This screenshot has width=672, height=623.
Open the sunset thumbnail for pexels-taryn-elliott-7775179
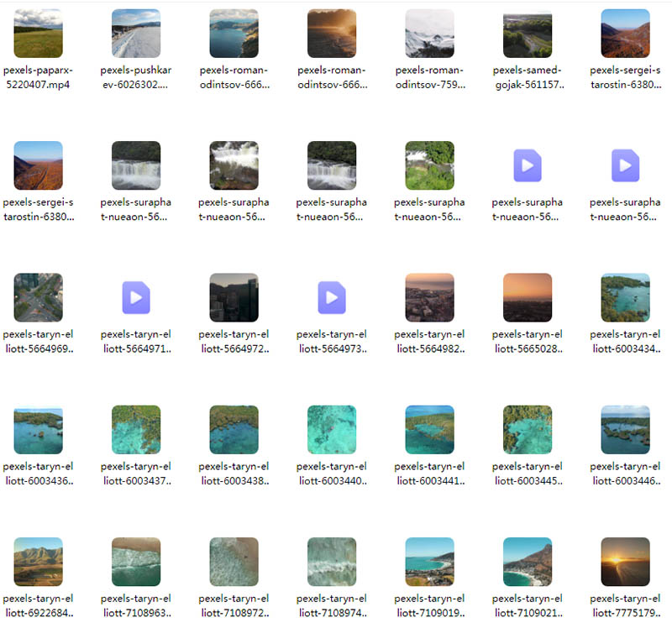(x=625, y=562)
